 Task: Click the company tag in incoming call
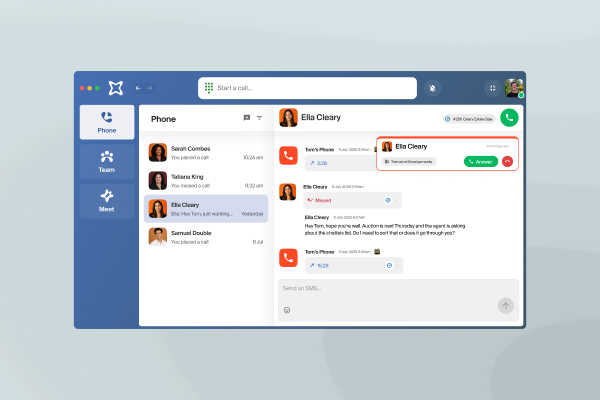pos(409,162)
